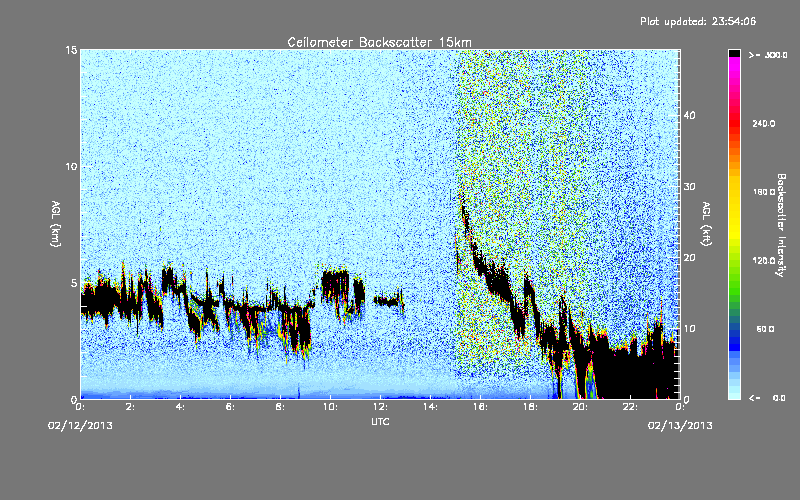Screen dimensions: 800x500
Task: Click the left 'AGL (km)' axis label
Action: pos(56,224)
